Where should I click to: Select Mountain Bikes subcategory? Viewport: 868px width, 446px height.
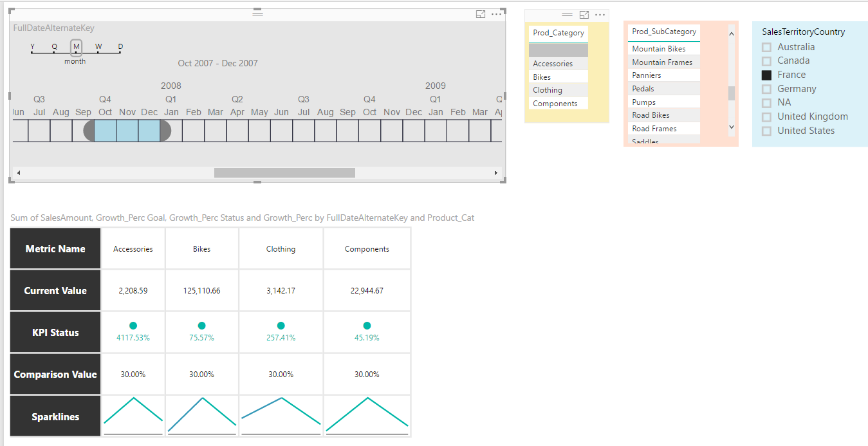click(663, 49)
